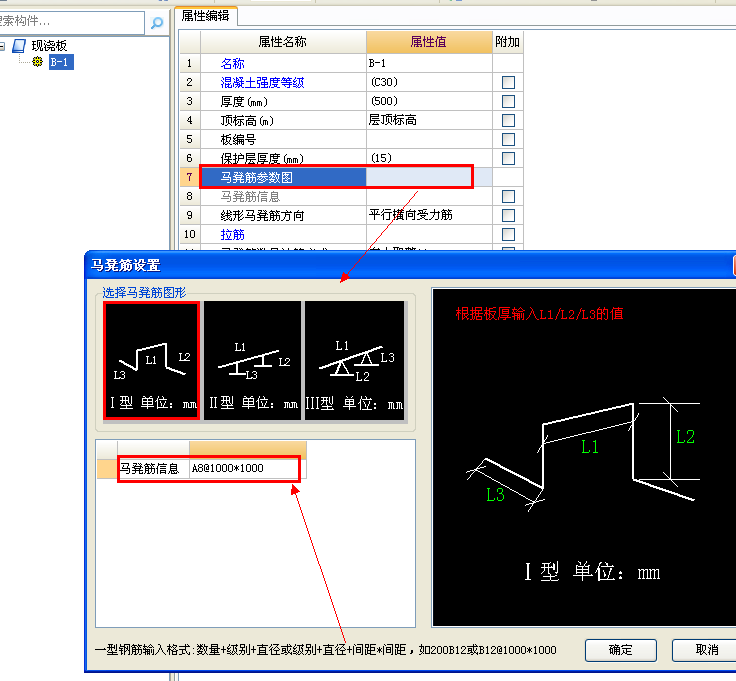This screenshot has height=681, width=736.
Task: Click the component search input field
Action: 71,22
